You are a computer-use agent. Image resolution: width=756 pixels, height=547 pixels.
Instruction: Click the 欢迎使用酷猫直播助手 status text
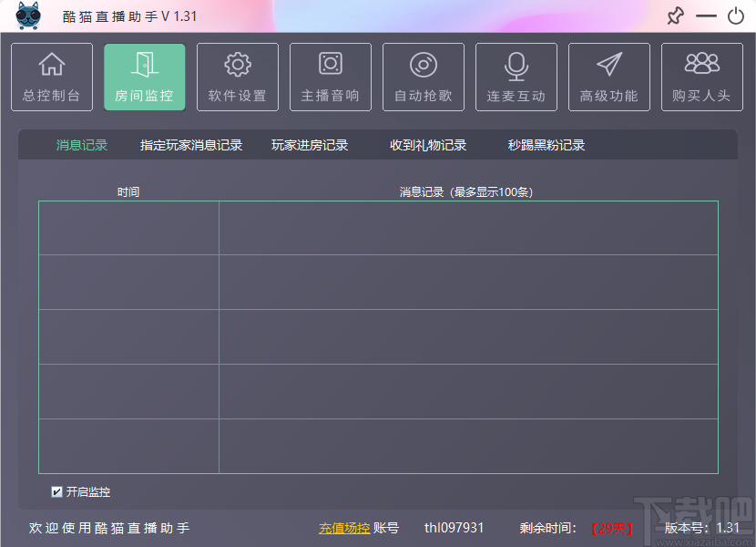[109, 528]
